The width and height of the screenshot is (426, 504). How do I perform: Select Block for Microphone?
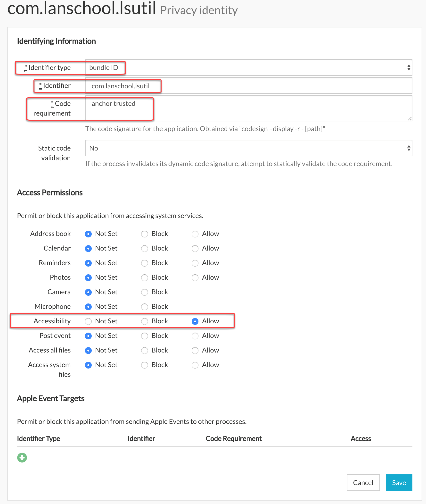pos(145,307)
